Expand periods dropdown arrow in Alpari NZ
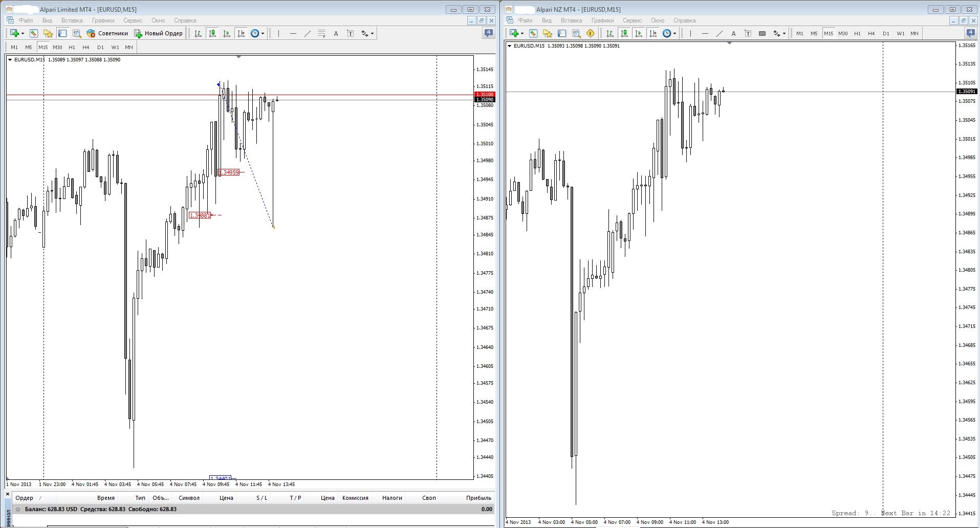 [674, 34]
